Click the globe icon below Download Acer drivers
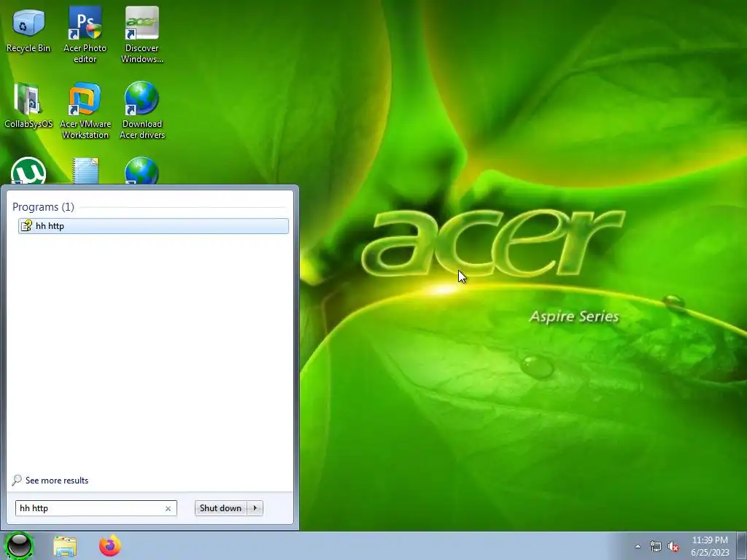This screenshot has height=560, width=747. pyautogui.click(x=142, y=171)
